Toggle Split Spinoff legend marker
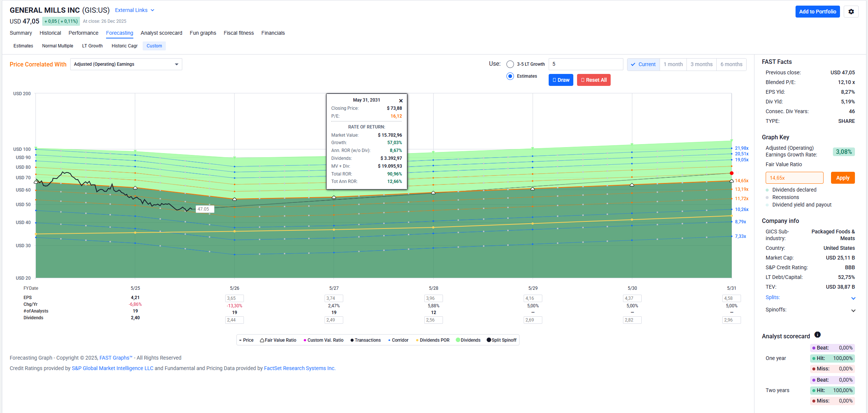The image size is (868, 413). click(489, 340)
